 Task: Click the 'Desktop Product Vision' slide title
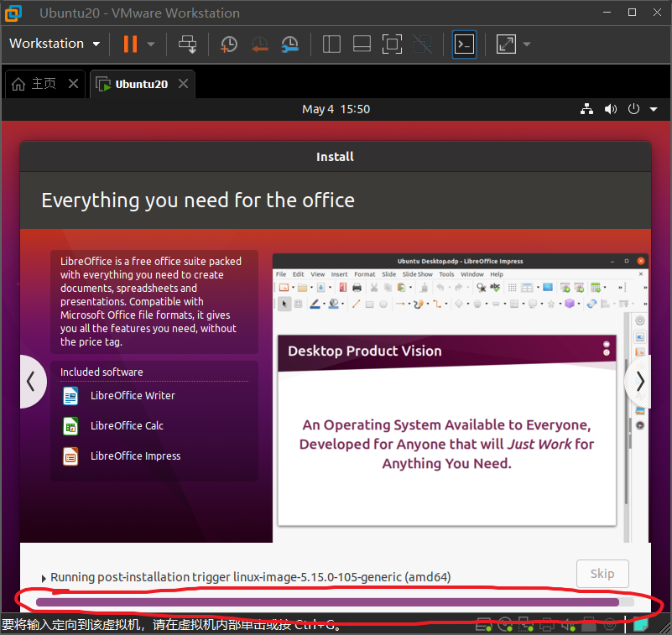coord(365,351)
